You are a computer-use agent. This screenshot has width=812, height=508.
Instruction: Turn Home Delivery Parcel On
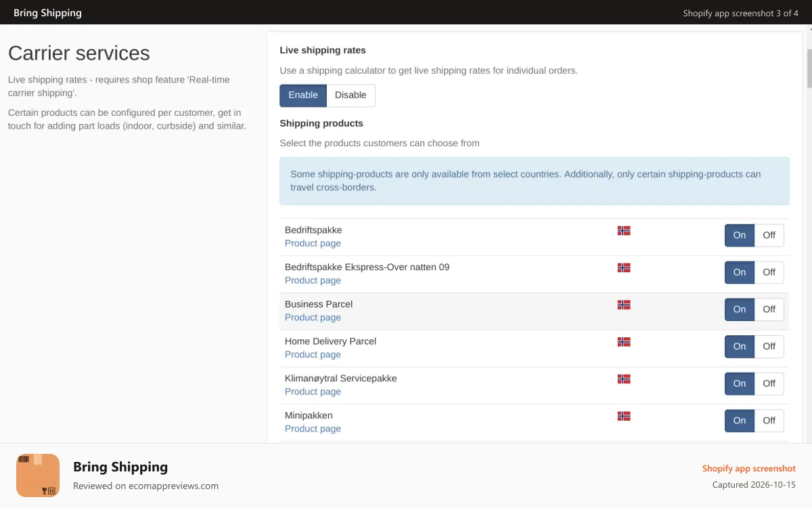tap(740, 347)
